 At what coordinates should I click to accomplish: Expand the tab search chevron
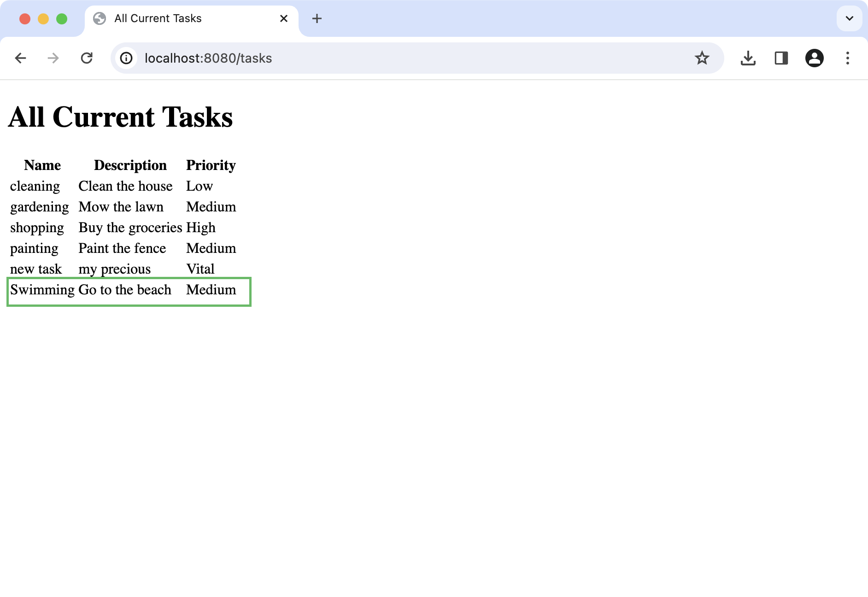[x=849, y=18]
